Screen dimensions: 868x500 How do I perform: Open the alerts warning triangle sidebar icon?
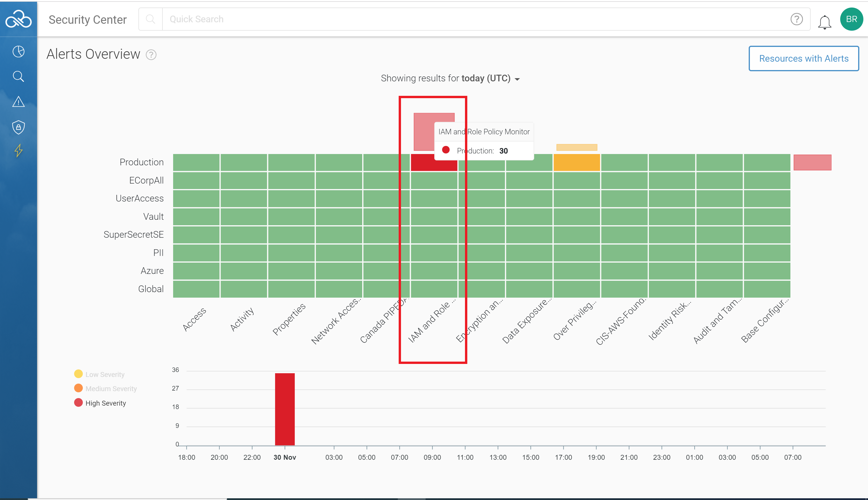[19, 102]
